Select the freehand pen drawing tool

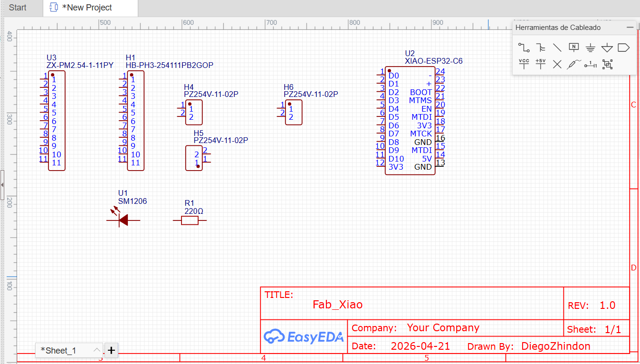tap(573, 64)
